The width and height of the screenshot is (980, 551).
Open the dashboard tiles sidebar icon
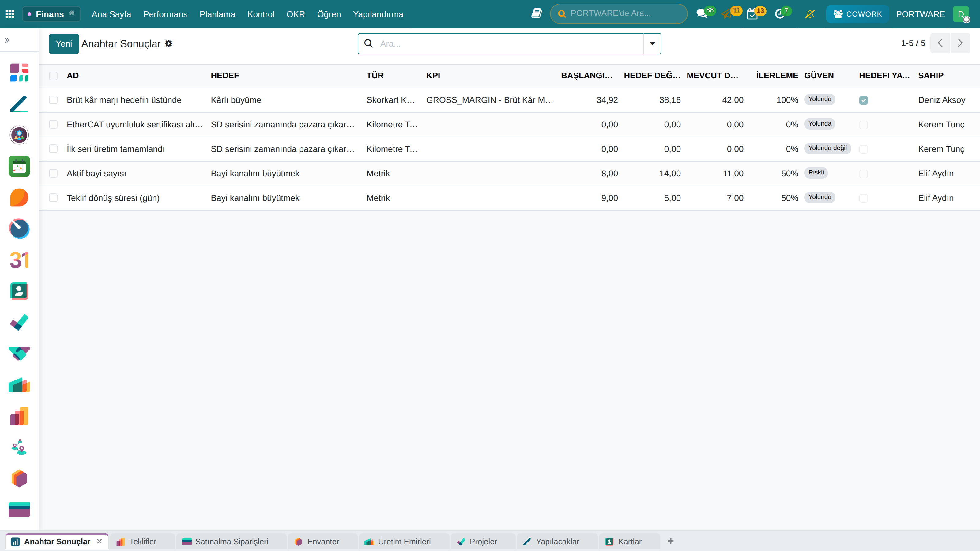tap(19, 72)
